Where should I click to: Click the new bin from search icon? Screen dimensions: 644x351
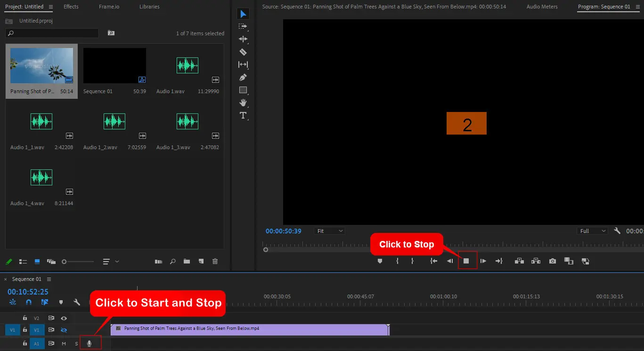(x=111, y=33)
